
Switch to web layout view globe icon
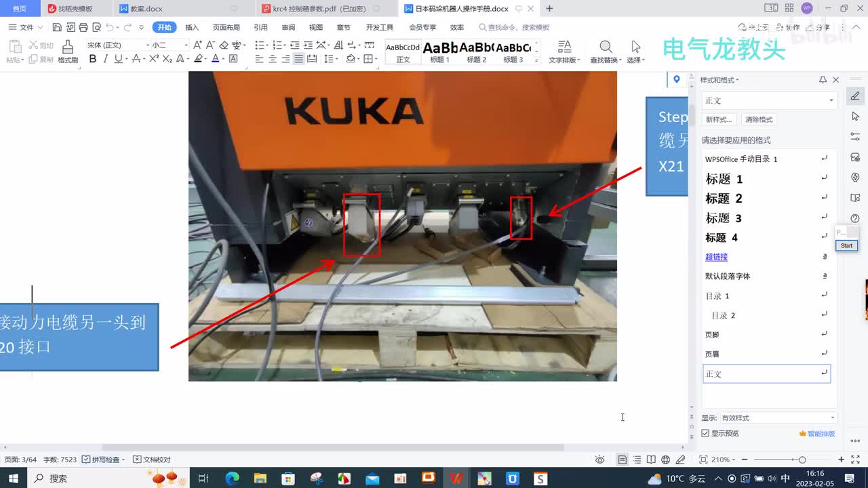(x=665, y=460)
